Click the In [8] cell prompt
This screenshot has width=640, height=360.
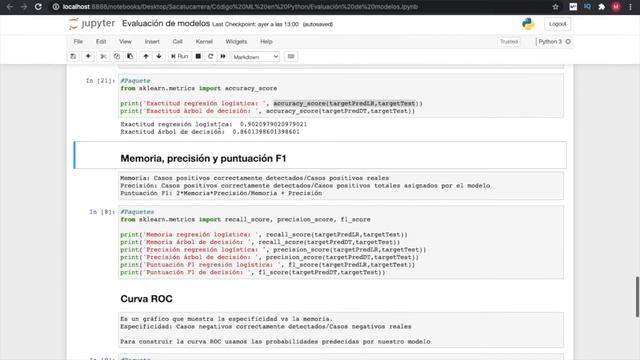point(102,212)
